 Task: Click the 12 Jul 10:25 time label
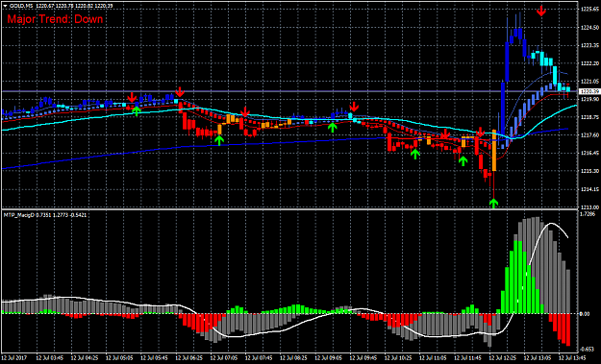399,358
